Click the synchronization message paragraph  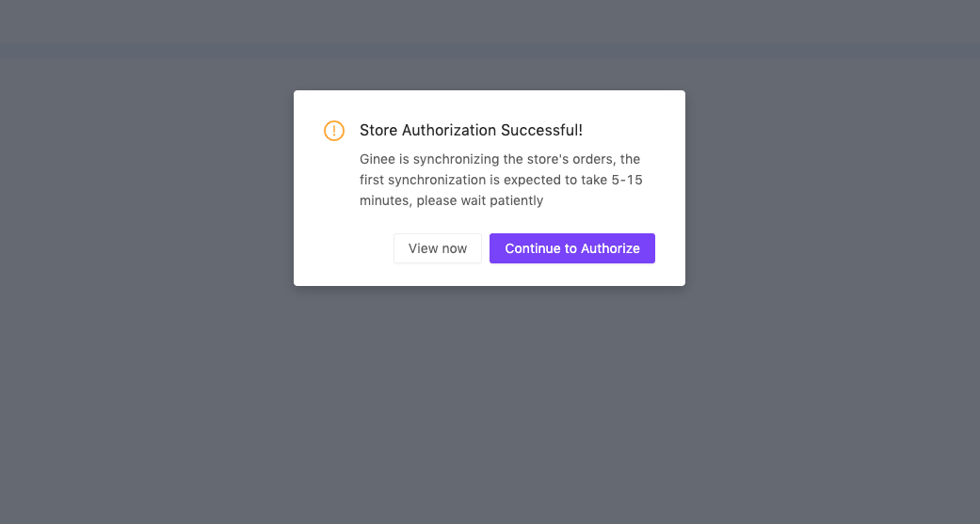click(x=501, y=180)
